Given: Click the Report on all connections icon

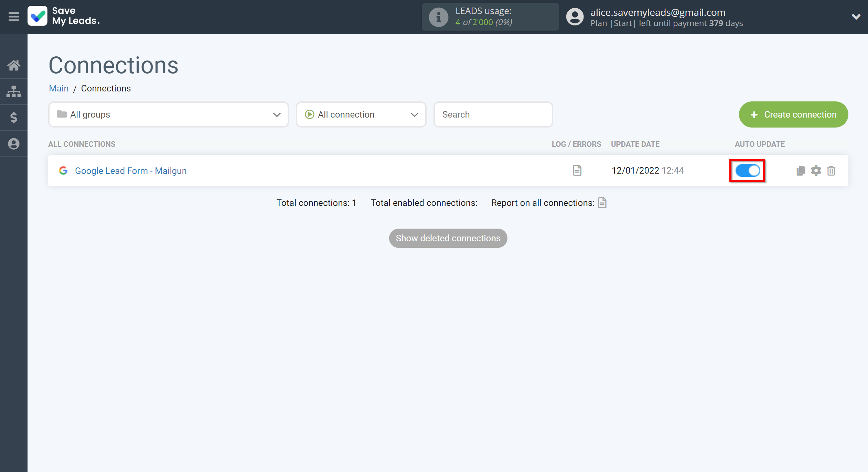Looking at the screenshot, I should point(603,203).
